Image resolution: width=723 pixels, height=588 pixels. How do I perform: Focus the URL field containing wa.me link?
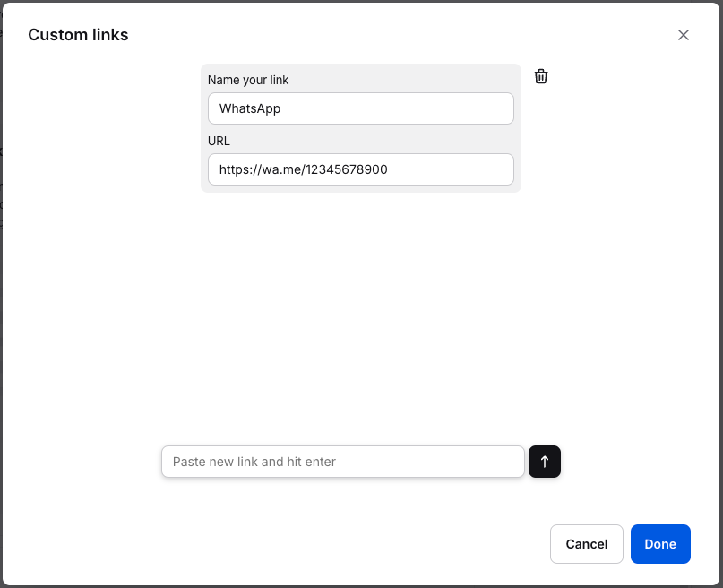(360, 169)
